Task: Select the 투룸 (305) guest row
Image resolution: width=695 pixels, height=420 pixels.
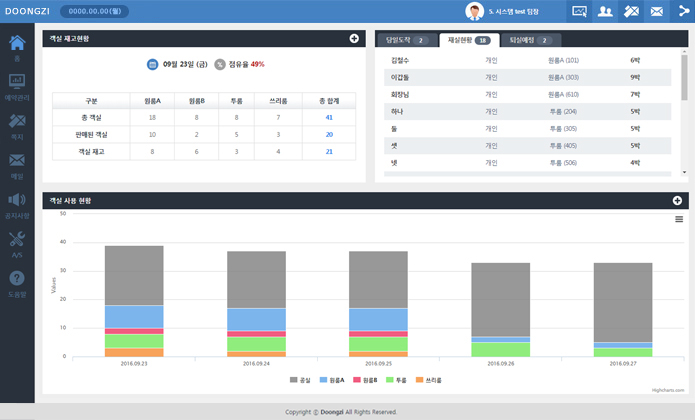Action: [527, 129]
